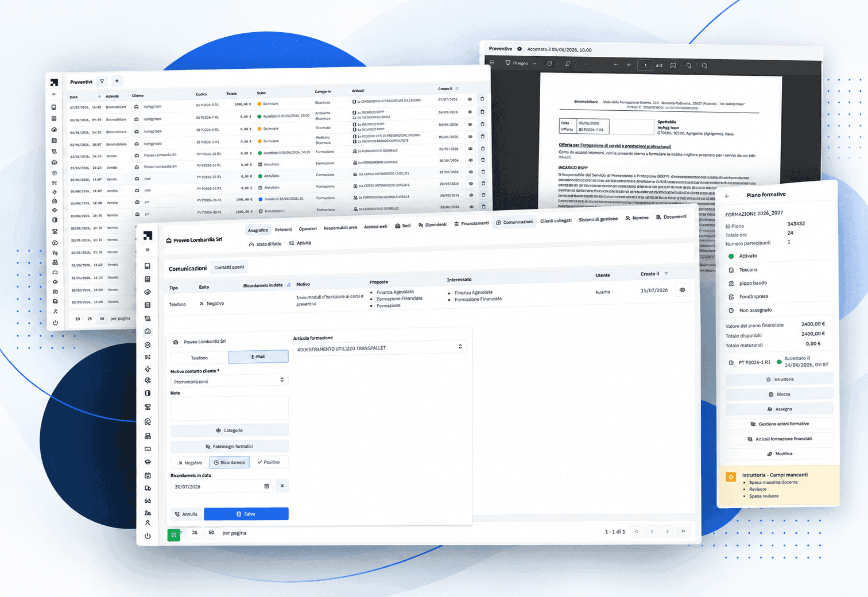
Task: Jump to the first page of Comunicazioni
Action: [636, 532]
